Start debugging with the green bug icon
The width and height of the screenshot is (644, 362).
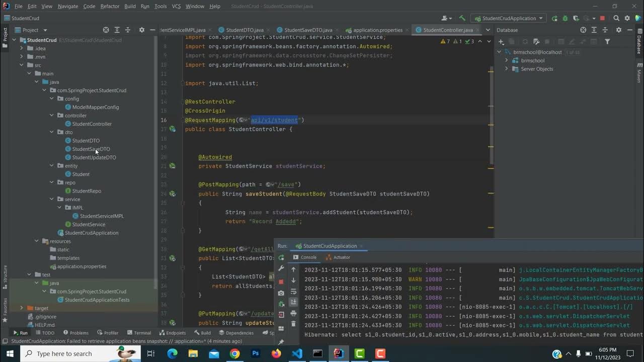(564, 18)
